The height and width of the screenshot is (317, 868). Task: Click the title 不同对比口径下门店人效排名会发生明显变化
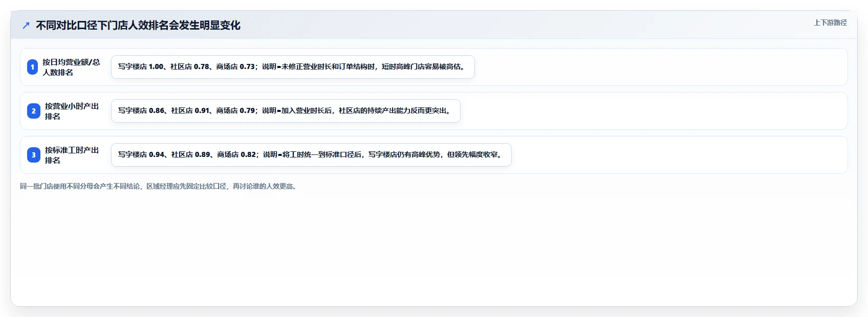[138, 25]
